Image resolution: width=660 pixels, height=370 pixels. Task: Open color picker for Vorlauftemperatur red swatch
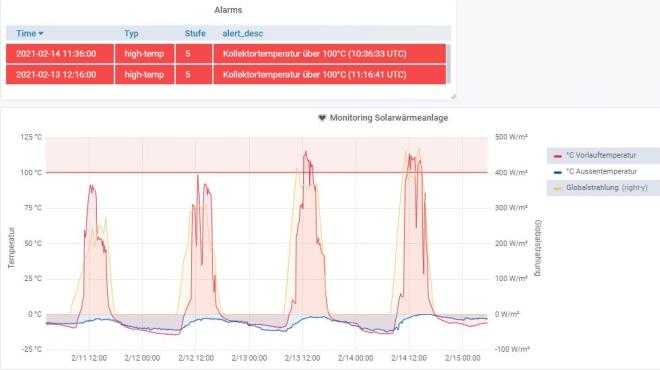(558, 156)
